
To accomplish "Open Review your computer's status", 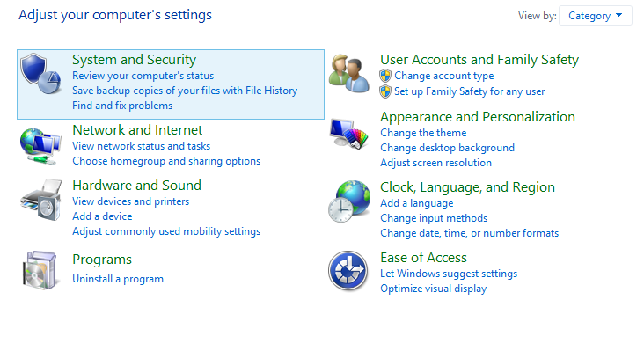I will pyautogui.click(x=143, y=76).
